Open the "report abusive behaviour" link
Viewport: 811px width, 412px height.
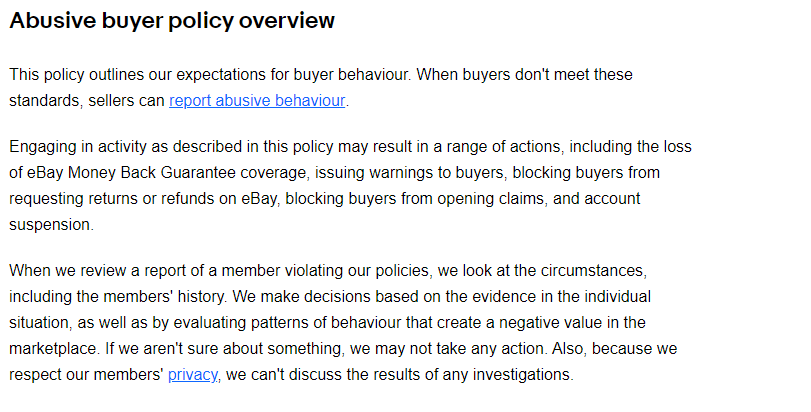[x=257, y=100]
